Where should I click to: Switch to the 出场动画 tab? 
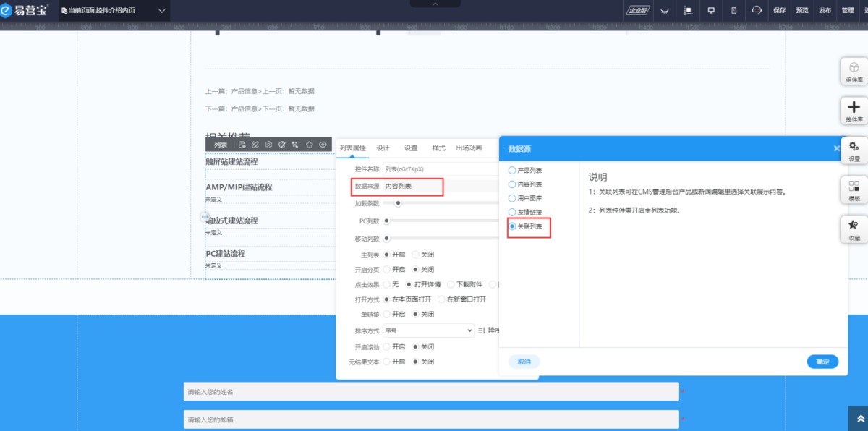[469, 148]
